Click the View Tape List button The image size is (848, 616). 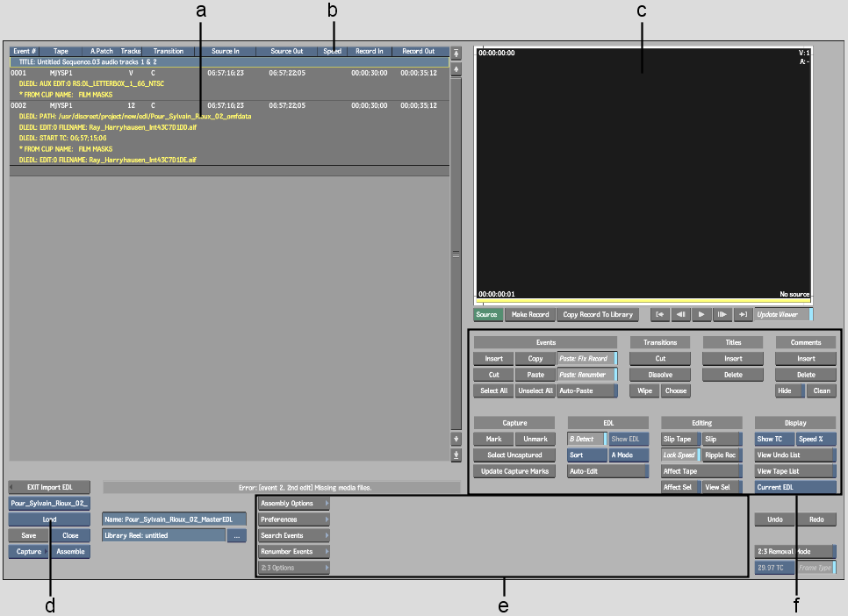[795, 471]
